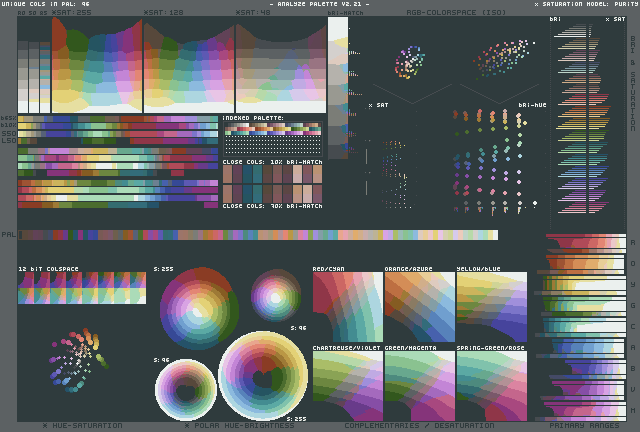Click the Indexed Palette color grid
Viewport: 640px width, 432px height.
272,130
